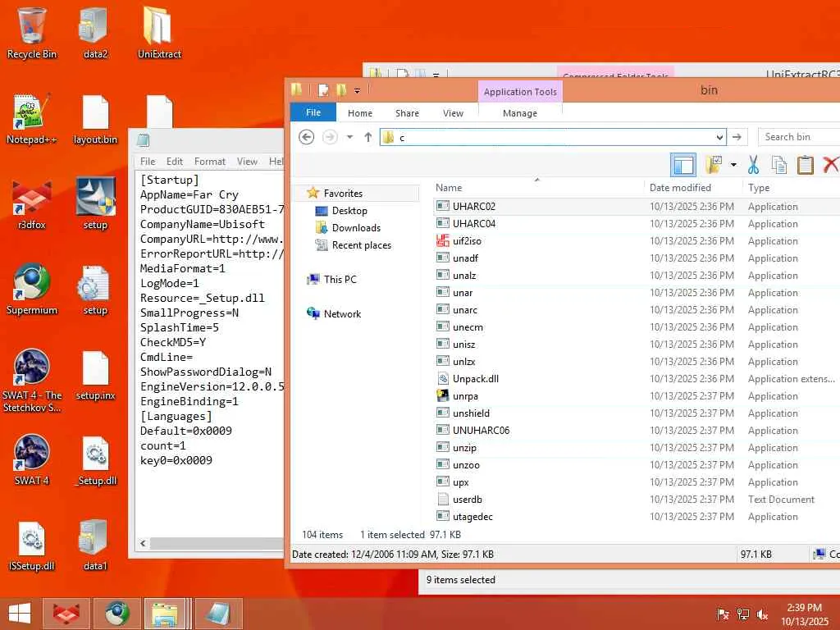
Task: Select Recent places in navigation pane
Action: pos(361,244)
